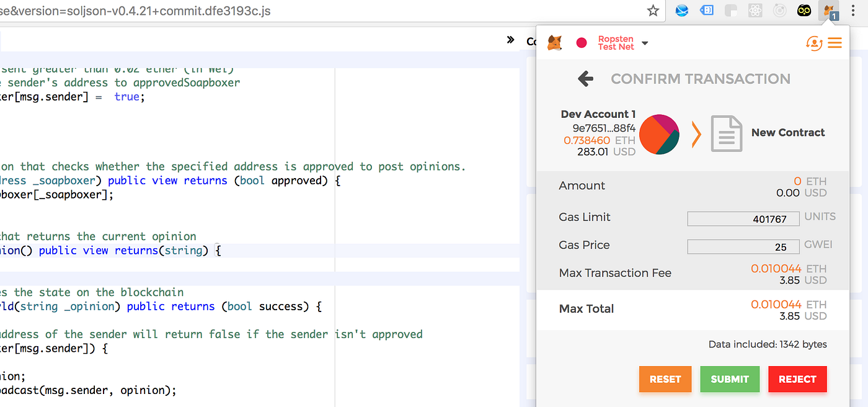868x407 pixels.
Task: Reject the transaction
Action: pos(797,379)
